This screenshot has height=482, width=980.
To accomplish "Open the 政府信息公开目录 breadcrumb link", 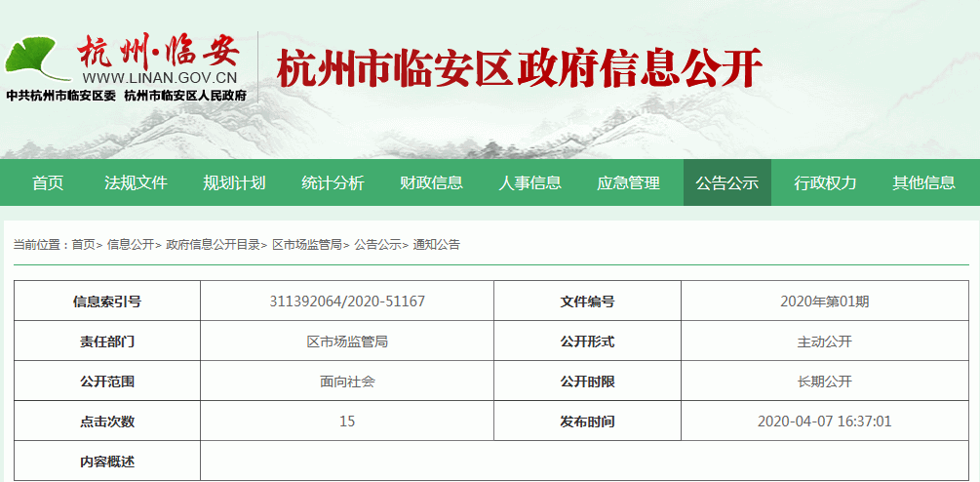I will (213, 245).
